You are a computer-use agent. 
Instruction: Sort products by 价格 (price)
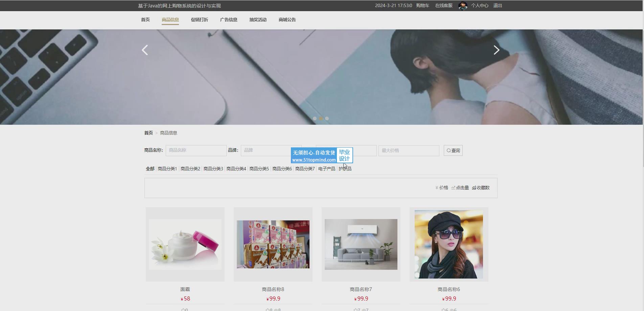[x=442, y=188]
